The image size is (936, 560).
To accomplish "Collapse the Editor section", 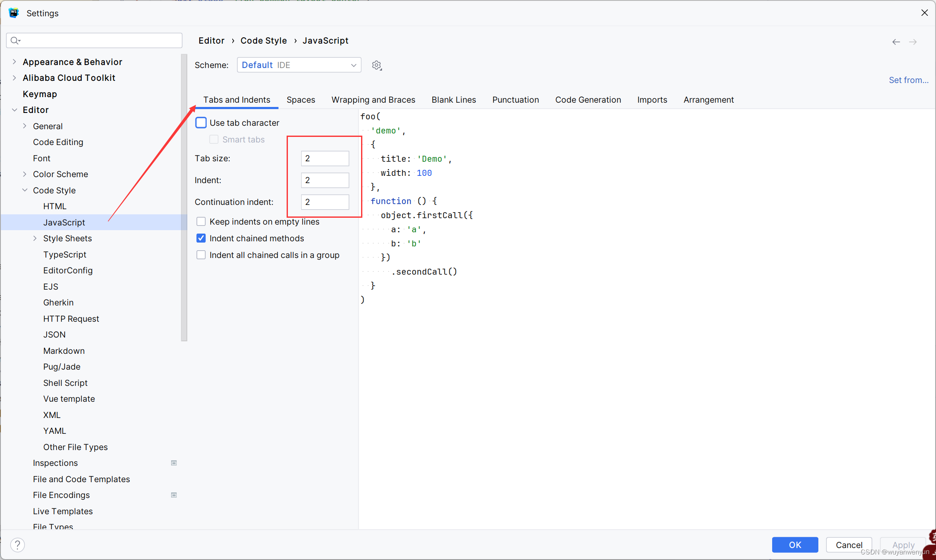I will point(15,110).
